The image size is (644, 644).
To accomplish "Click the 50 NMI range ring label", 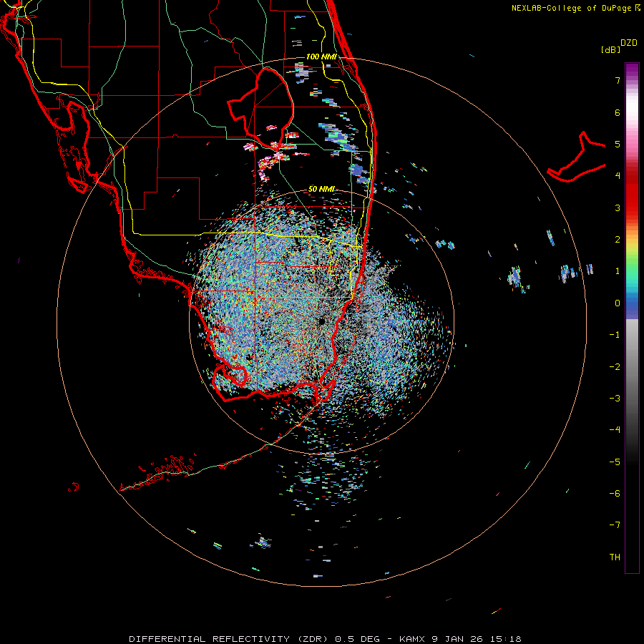I will coord(321,189).
